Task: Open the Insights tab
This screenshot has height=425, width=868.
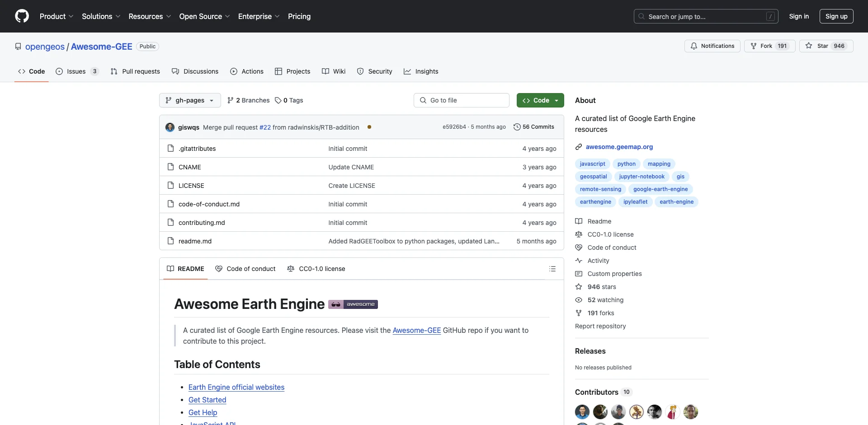Action: (x=421, y=71)
